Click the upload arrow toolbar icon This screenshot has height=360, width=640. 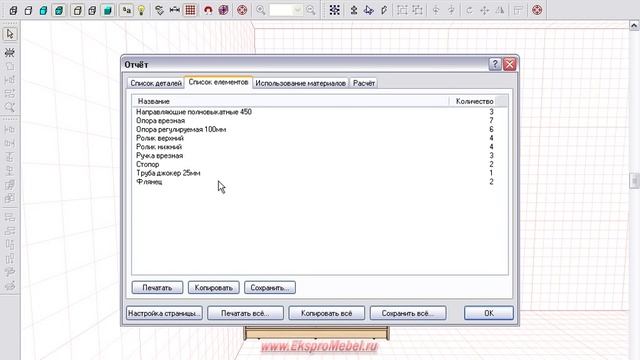pyautogui.click(x=354, y=10)
